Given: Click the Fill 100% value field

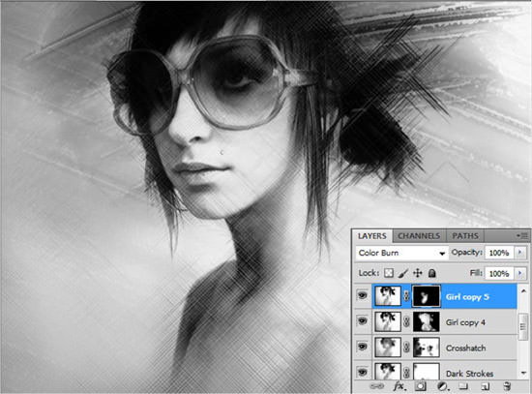Looking at the screenshot, I should [x=499, y=273].
